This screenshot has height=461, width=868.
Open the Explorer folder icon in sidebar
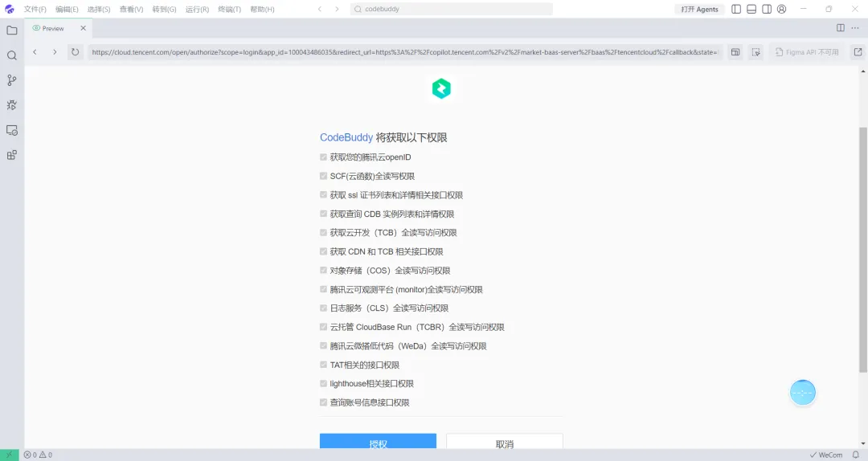pyautogui.click(x=11, y=31)
